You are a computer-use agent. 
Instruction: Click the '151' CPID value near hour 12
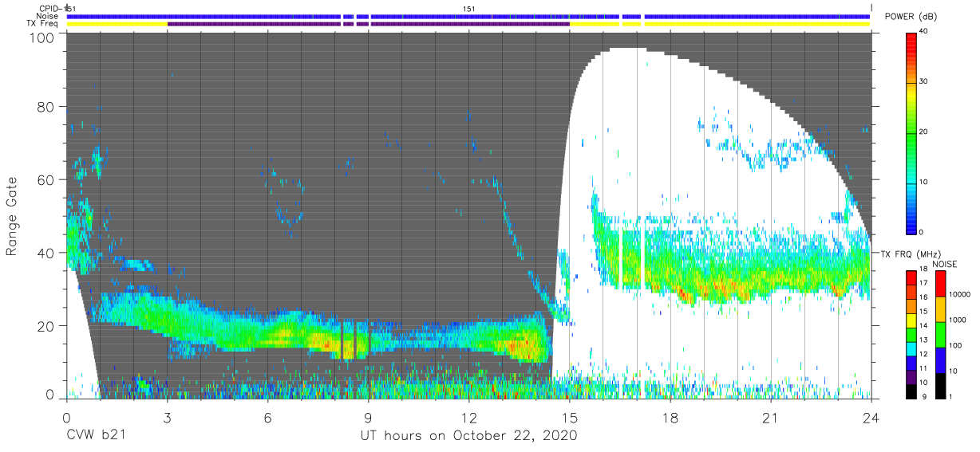click(x=469, y=9)
